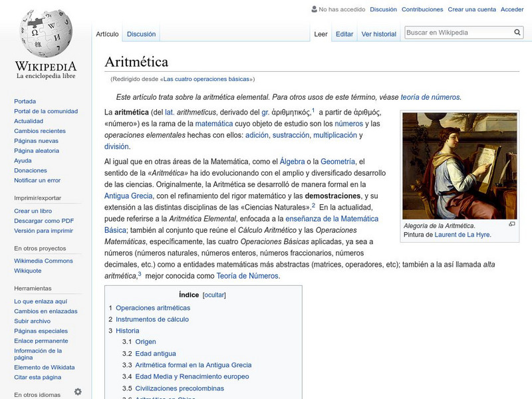This screenshot has width=532, height=399.
Task: Follow the teoría de números link
Action: click(x=432, y=96)
